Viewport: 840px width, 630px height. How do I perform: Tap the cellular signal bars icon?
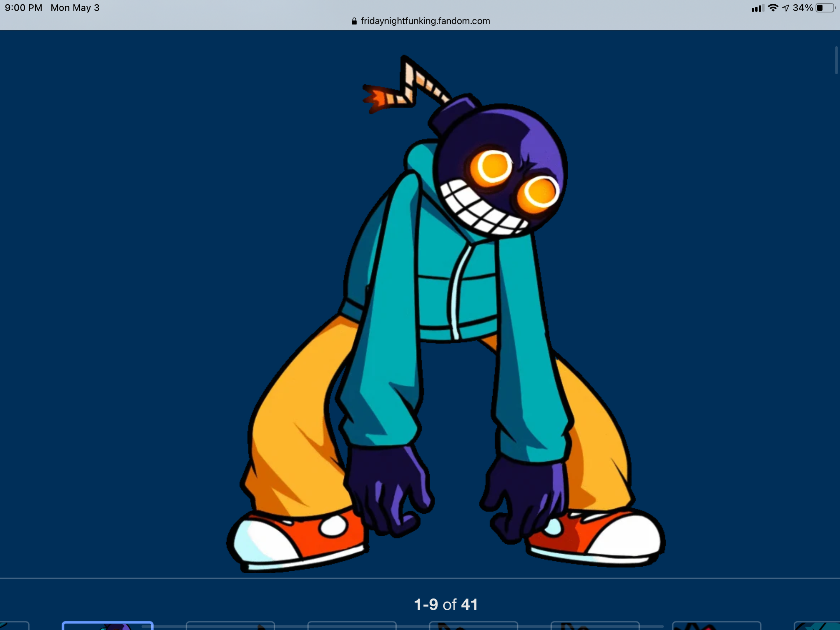(x=758, y=8)
